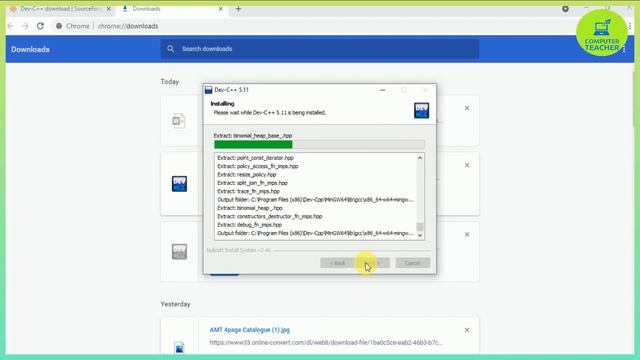
Task: Open the Dev-C++ download SourceForge tab
Action: pyautogui.click(x=60, y=9)
